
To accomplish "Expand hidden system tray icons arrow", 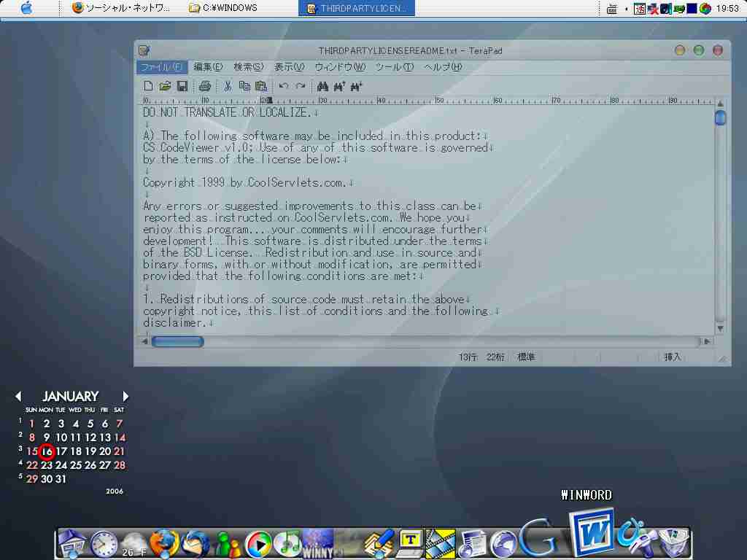I will [x=626, y=9].
